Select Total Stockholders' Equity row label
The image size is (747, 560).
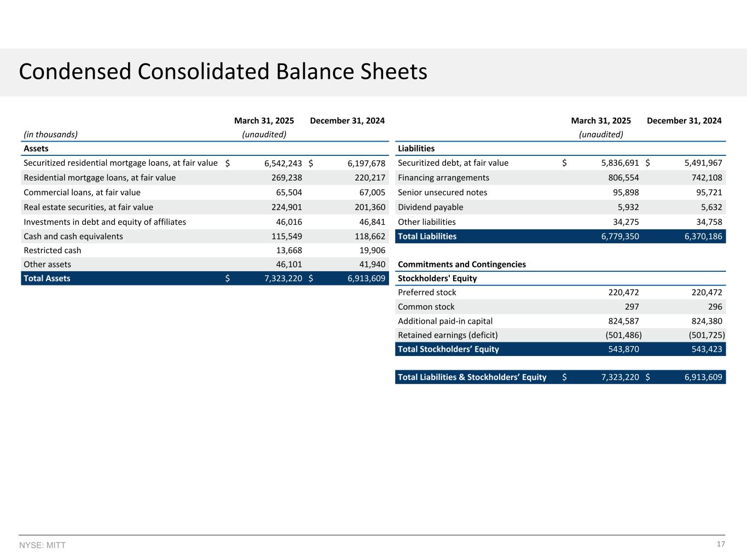(x=448, y=349)
